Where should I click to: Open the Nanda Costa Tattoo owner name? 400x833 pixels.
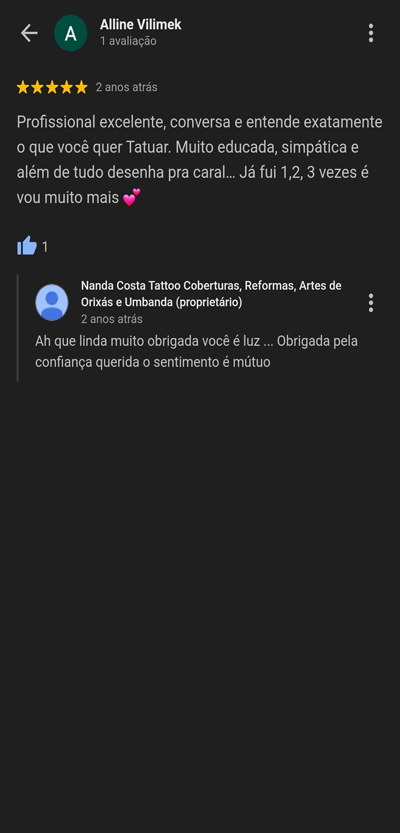click(211, 294)
